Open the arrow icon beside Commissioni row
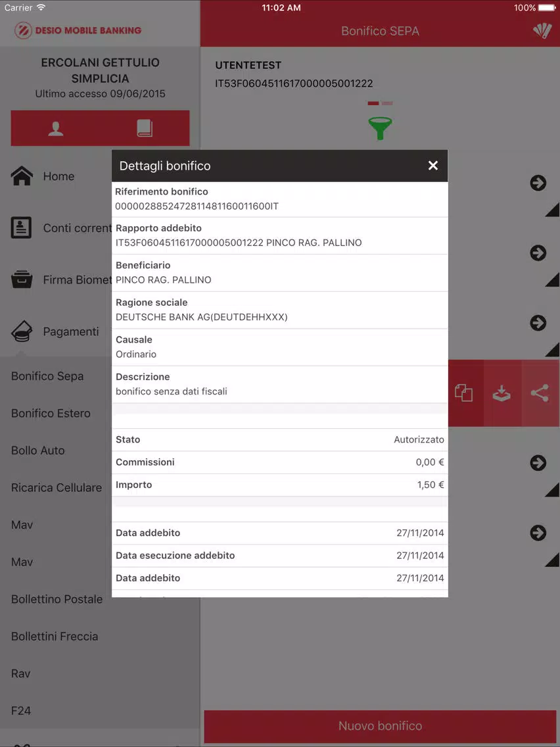560x747 pixels. coord(538,462)
